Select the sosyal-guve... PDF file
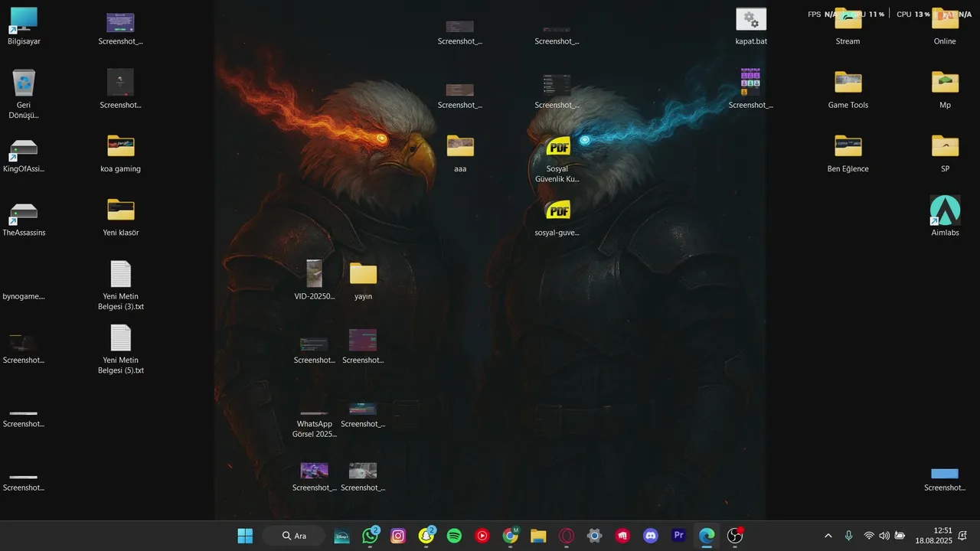 557,217
